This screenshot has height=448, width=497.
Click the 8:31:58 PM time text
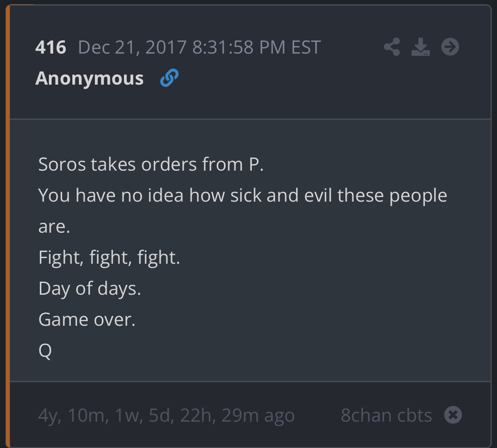pos(239,47)
